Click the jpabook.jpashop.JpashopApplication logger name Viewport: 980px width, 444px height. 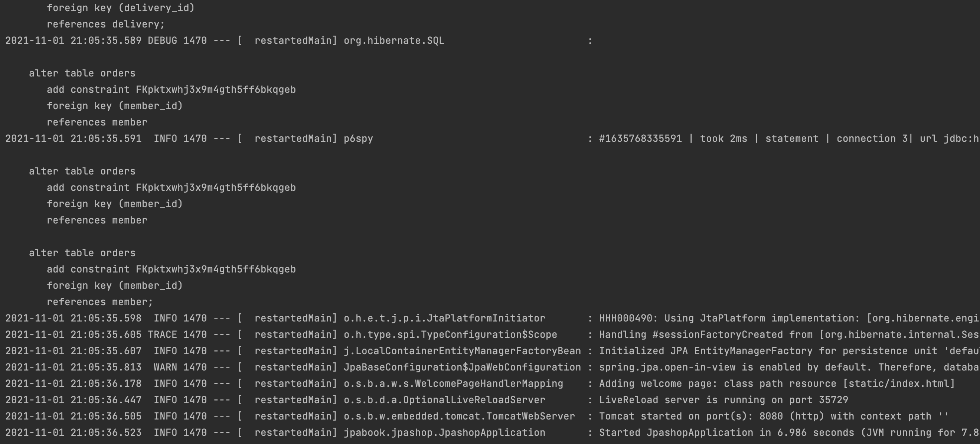[x=444, y=432]
